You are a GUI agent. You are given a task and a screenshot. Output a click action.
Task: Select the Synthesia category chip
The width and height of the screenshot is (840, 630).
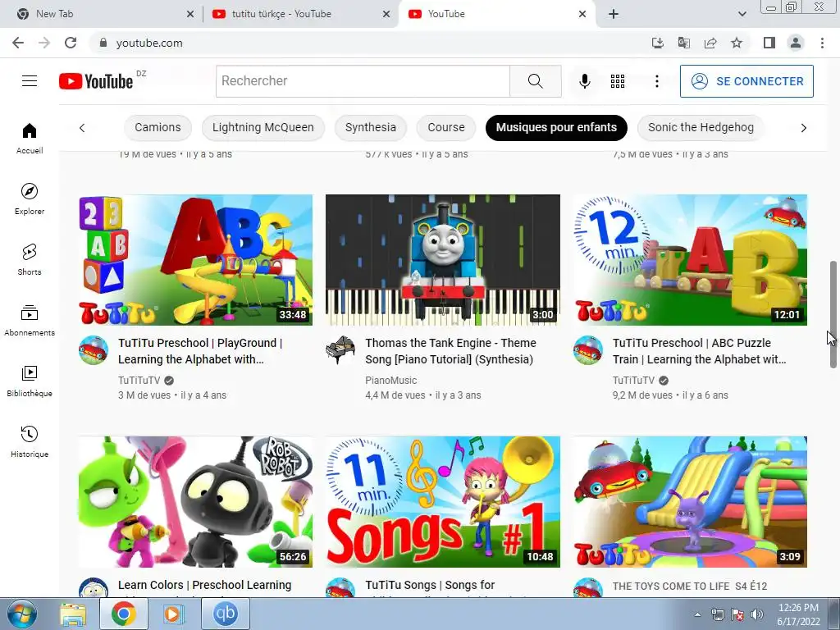coord(371,127)
